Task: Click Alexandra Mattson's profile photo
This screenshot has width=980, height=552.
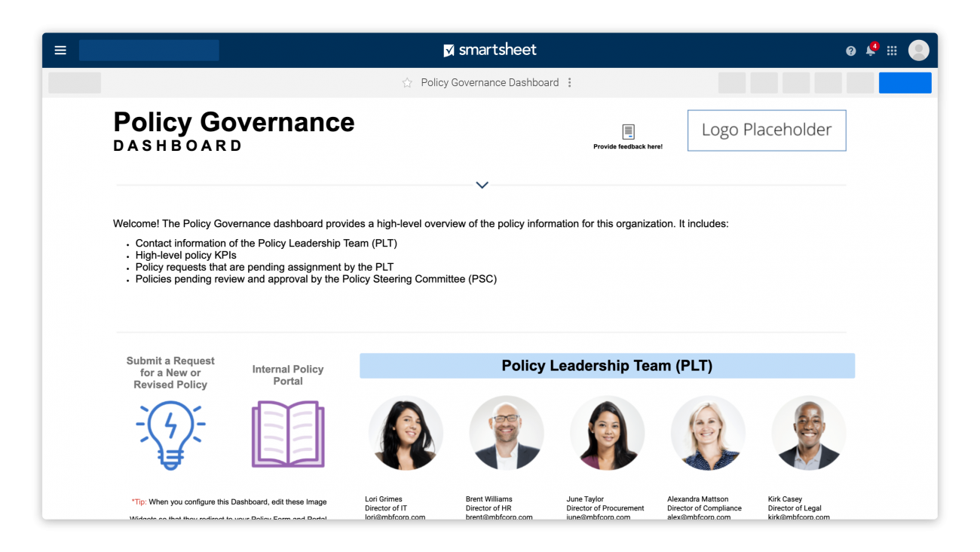Action: point(708,433)
